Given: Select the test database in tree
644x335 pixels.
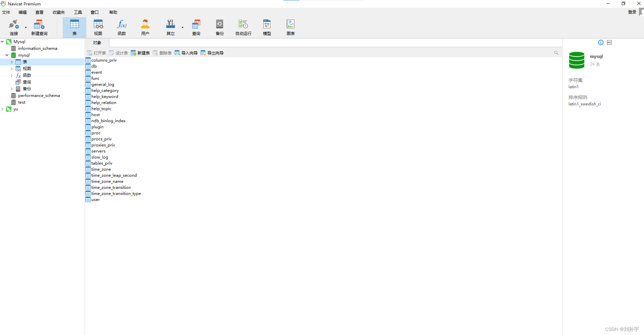Looking at the screenshot, I should (22, 102).
